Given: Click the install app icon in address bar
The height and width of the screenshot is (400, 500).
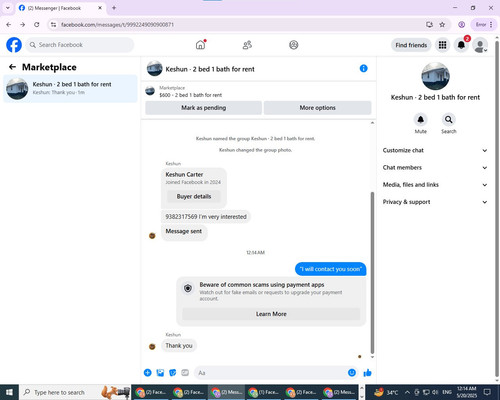Looking at the screenshot, I should (429, 25).
